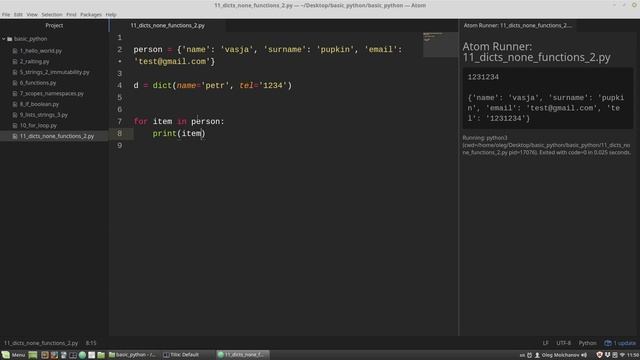Open 6_functions.py in tree
The width and height of the screenshot is (640, 360).
[38, 83]
